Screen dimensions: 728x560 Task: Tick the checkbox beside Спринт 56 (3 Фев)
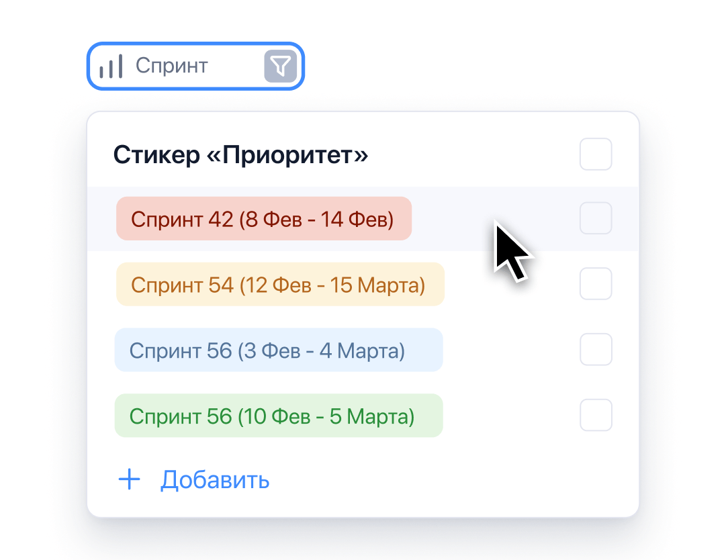click(x=596, y=349)
